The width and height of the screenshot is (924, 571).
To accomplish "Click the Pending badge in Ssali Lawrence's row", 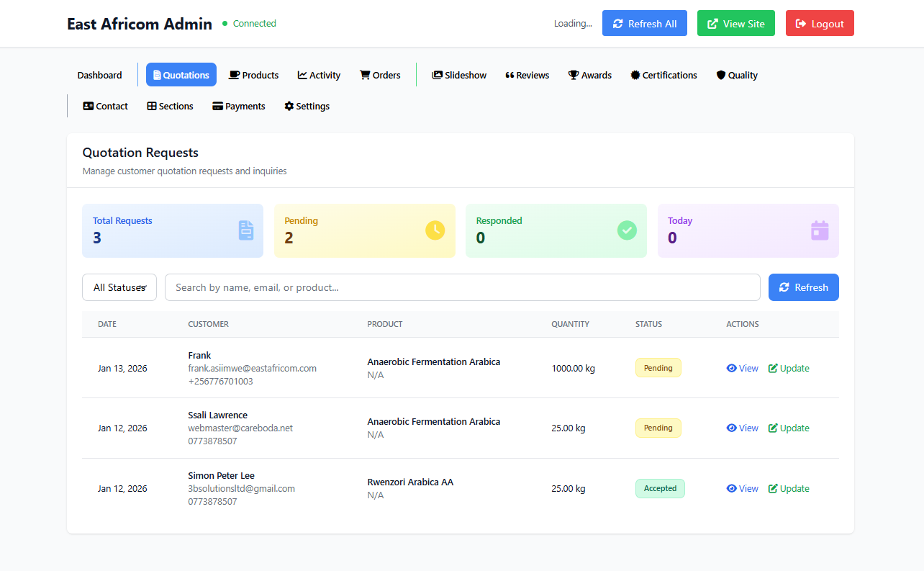I will (658, 428).
